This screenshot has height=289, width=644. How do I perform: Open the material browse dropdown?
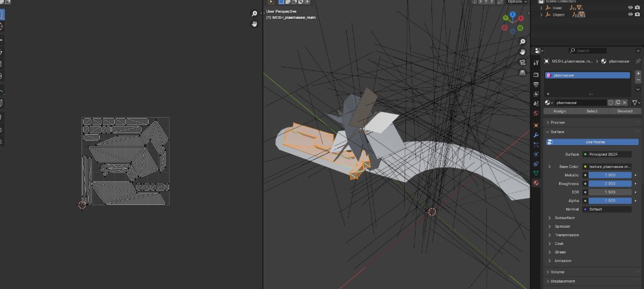pyautogui.click(x=550, y=102)
